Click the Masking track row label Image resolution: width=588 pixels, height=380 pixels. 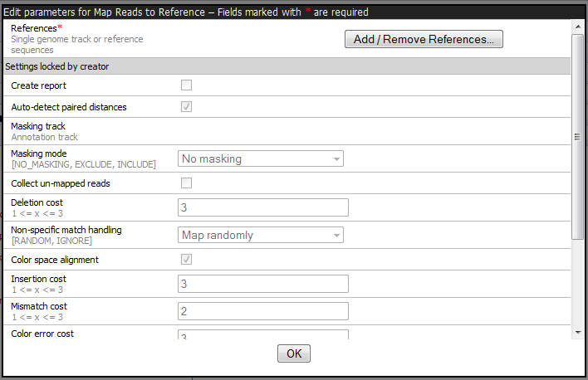point(38,126)
